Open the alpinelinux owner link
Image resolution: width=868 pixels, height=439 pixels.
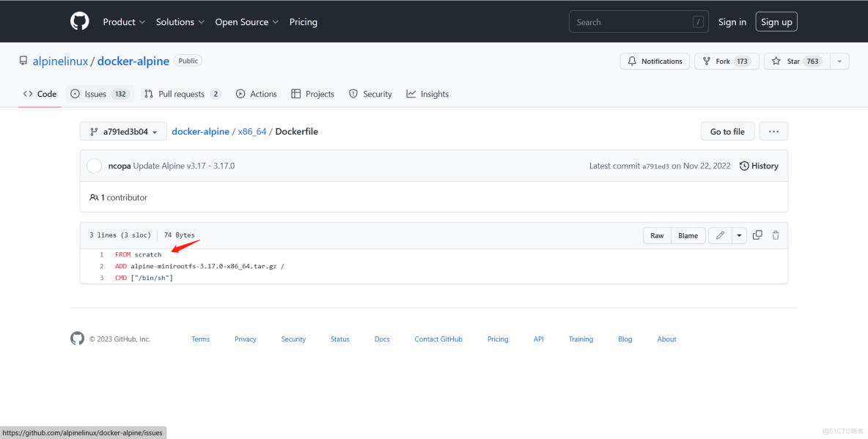tap(60, 62)
